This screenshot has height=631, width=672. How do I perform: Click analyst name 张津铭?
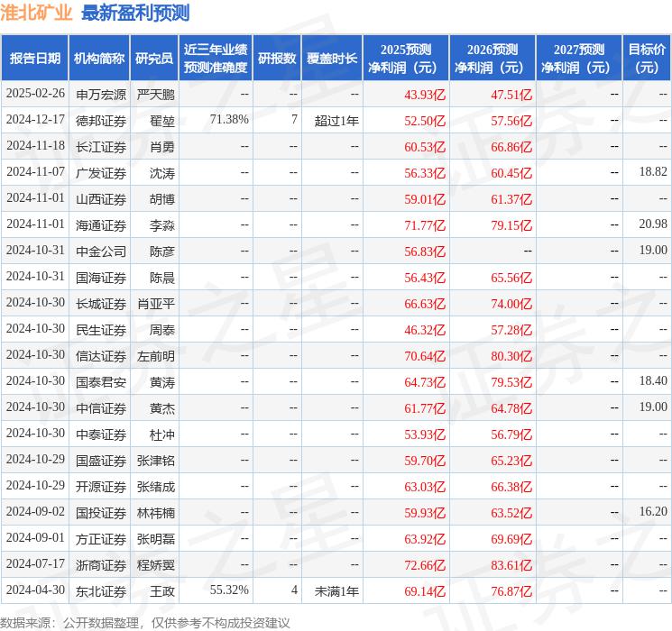pos(156,461)
